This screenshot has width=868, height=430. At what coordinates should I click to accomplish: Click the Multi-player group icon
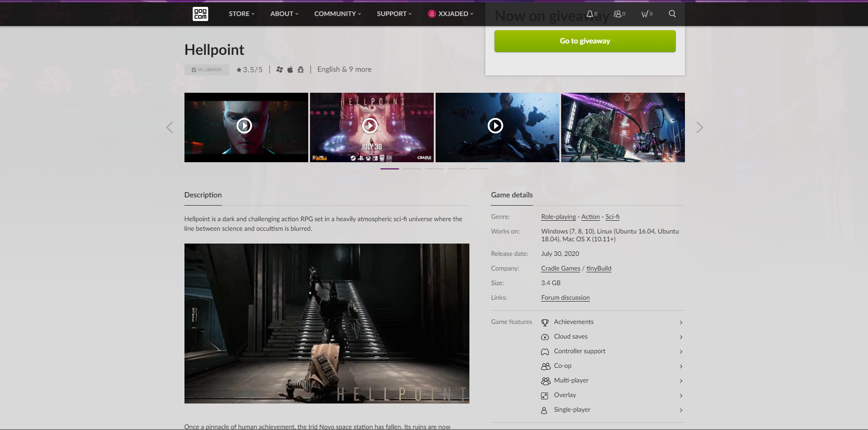tap(546, 381)
